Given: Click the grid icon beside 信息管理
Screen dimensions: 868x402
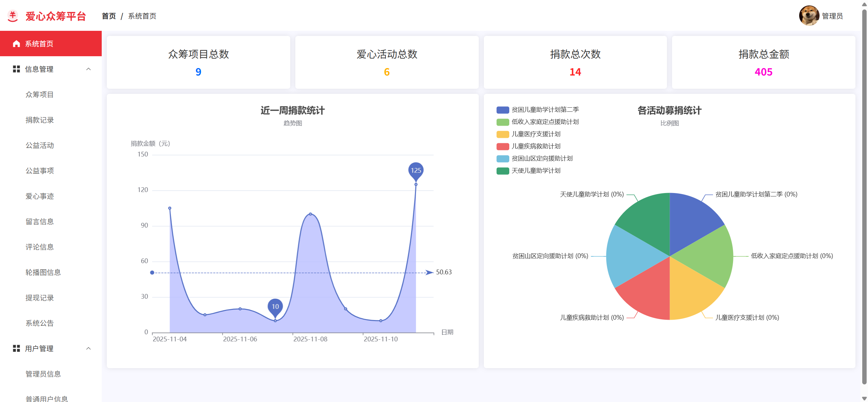Looking at the screenshot, I should pos(16,69).
